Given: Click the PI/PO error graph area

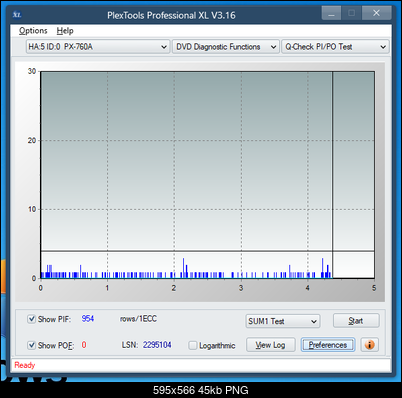Looking at the screenshot, I should tap(207, 175).
